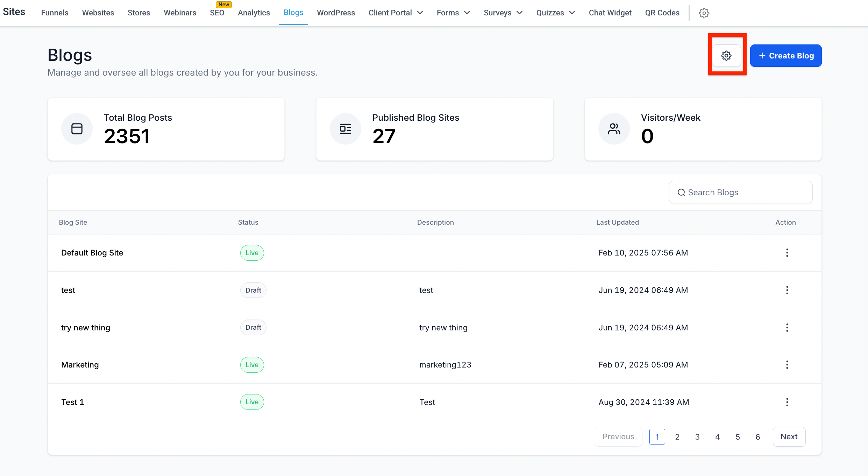The height and width of the screenshot is (476, 868).
Task: Open three-dot menu for test blog row
Action: [x=787, y=290]
